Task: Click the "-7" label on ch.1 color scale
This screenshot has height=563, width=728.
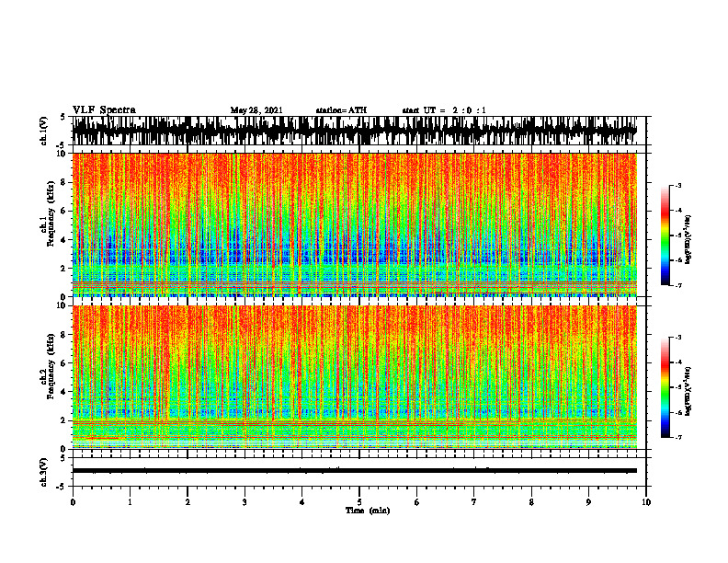Action: tap(678, 285)
